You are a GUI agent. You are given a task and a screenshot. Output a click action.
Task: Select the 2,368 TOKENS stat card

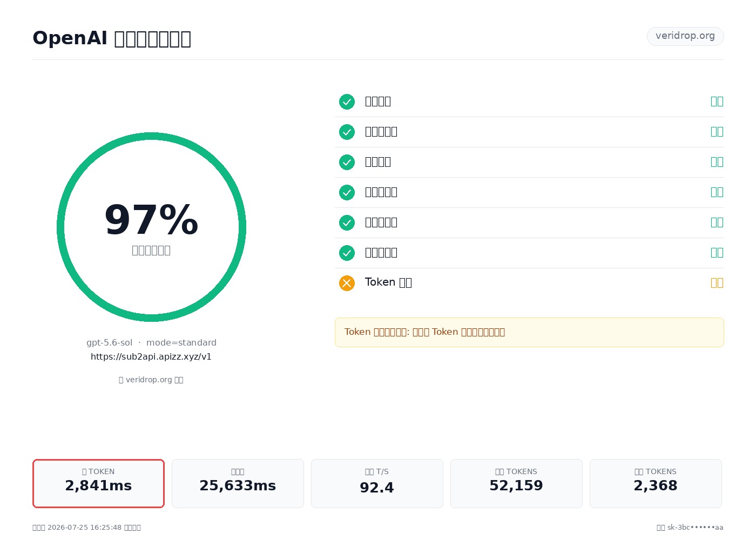coord(656,483)
